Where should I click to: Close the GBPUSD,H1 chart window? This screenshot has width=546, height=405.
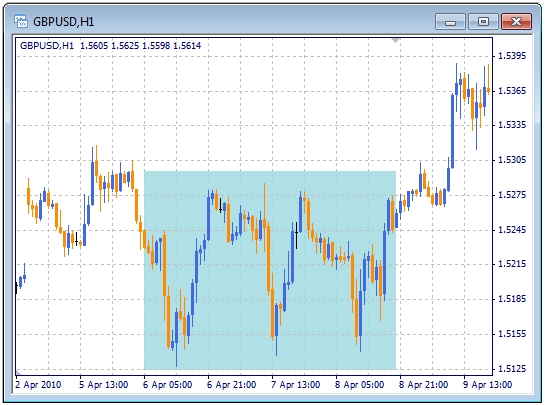pos(516,22)
